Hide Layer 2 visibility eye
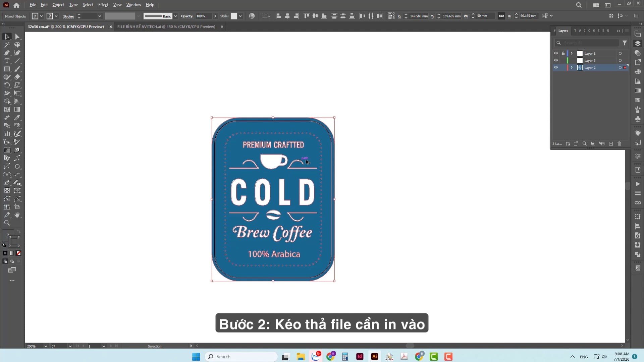 [x=556, y=67]
